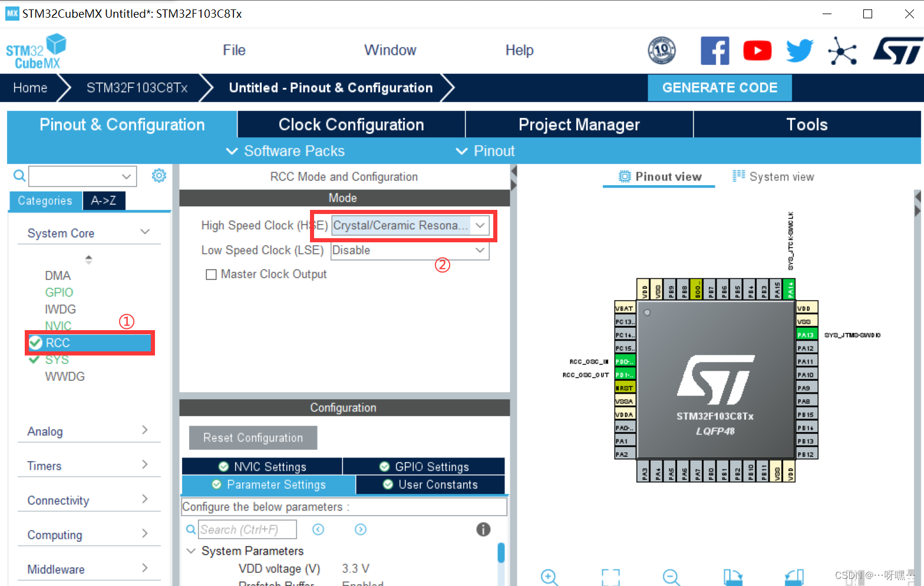Select GPIO in System Core list

59,292
